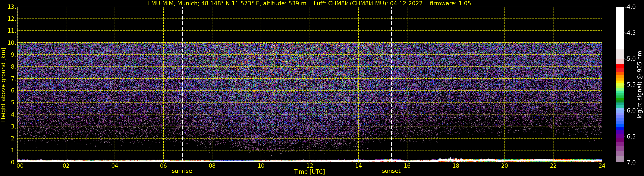The width and height of the screenshot is (644, 176).
Task: Select the "Time [UTC]" axis label
Action: [x=310, y=172]
